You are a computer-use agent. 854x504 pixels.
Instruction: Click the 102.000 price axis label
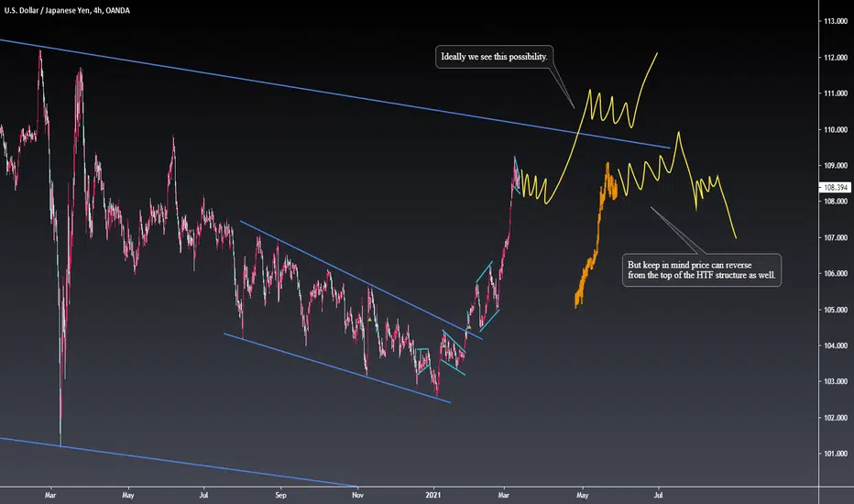pos(836,418)
